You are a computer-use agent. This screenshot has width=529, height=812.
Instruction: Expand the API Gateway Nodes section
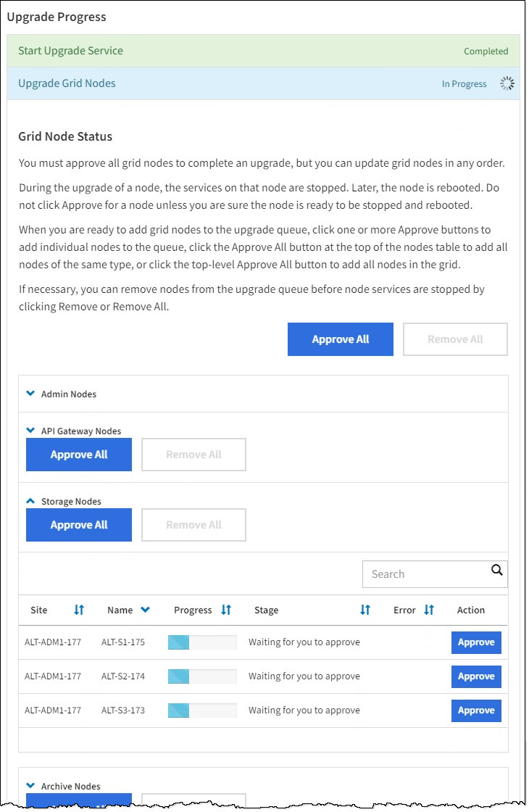[x=30, y=431]
